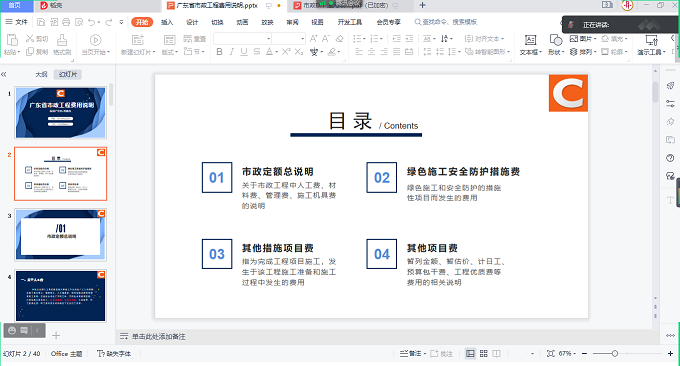Click the Redo arrow icon
Image resolution: width=680 pixels, height=366 pixels.
pos(108,22)
